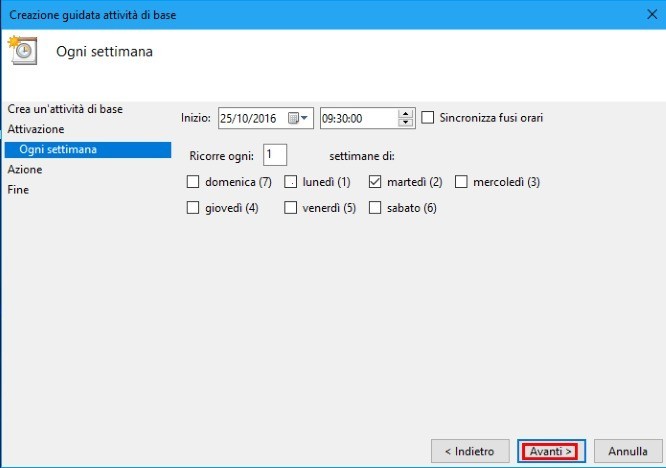Check the domenica (7) checkbox
Screen dimensions: 666x468
coord(193,182)
